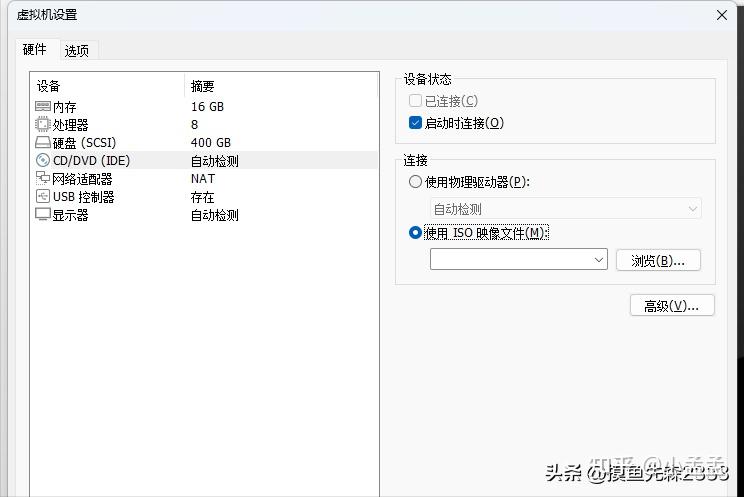The image size is (744, 497).
Task: Select the 网络适配器 row label
Action: (x=82, y=179)
